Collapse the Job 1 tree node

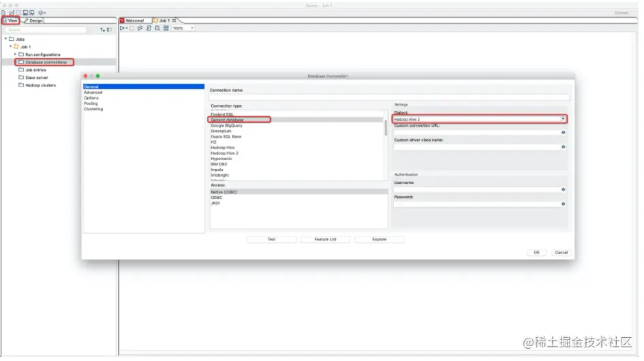pyautogui.click(x=11, y=47)
